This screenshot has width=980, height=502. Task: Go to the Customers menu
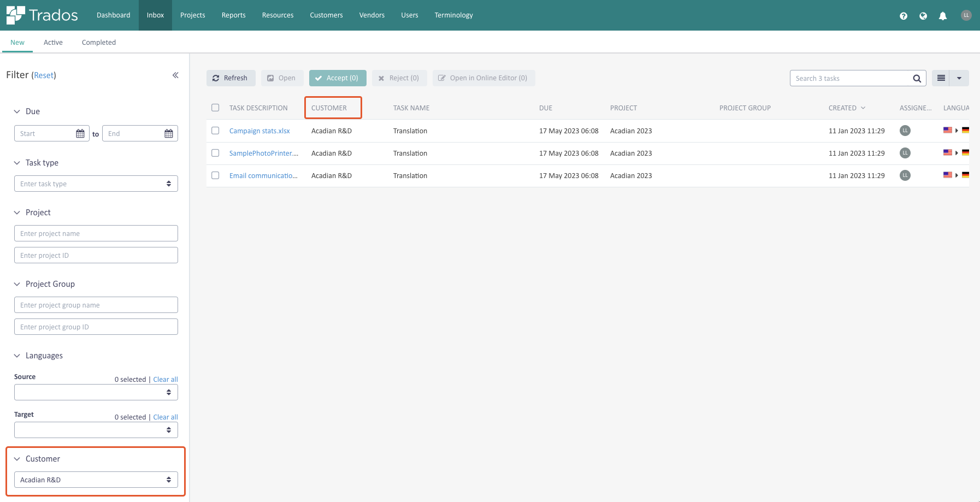pos(327,15)
